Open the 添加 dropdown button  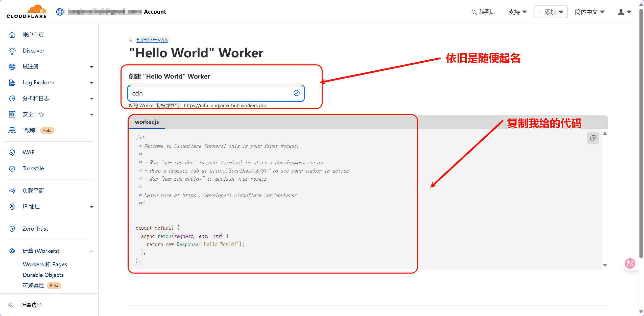point(550,12)
